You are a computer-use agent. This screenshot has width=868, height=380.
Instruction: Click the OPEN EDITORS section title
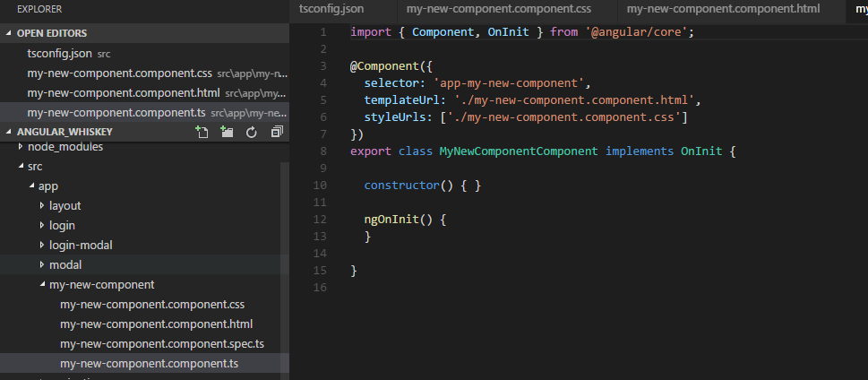click(52, 33)
